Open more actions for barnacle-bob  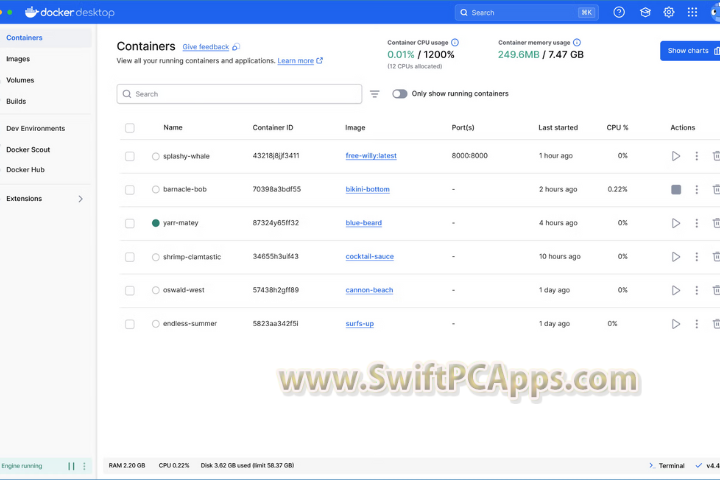[x=697, y=189]
